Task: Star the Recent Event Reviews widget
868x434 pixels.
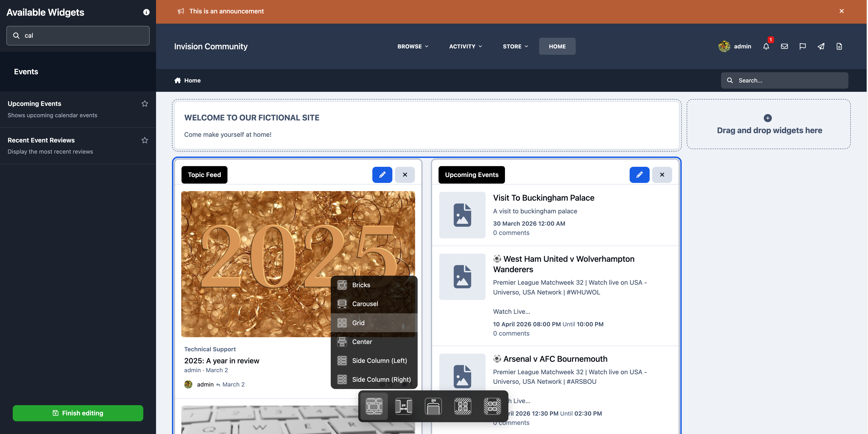Action: pos(145,140)
